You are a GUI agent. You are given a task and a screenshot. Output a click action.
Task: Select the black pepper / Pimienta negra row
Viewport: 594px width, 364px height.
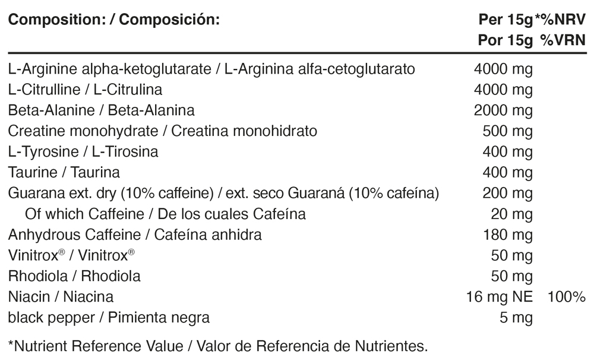tap(109, 318)
